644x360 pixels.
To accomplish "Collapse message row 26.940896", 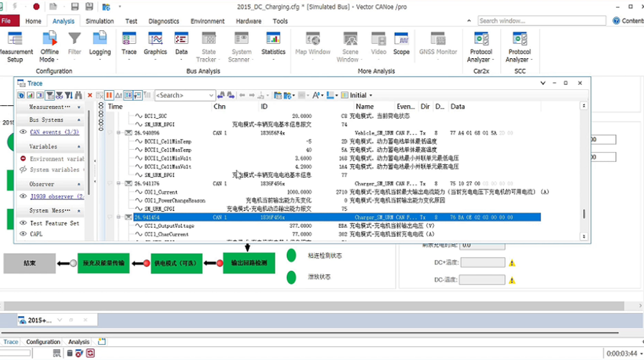I will coord(118,132).
